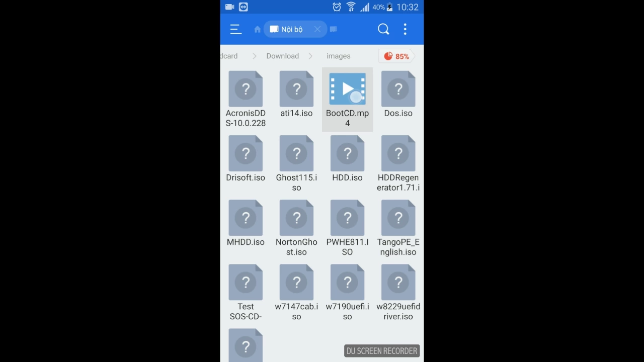Open the 85% storage analyzer badge

[396, 56]
